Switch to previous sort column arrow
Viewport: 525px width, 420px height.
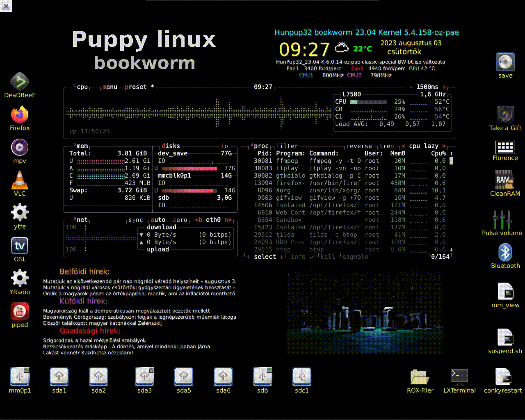point(404,146)
